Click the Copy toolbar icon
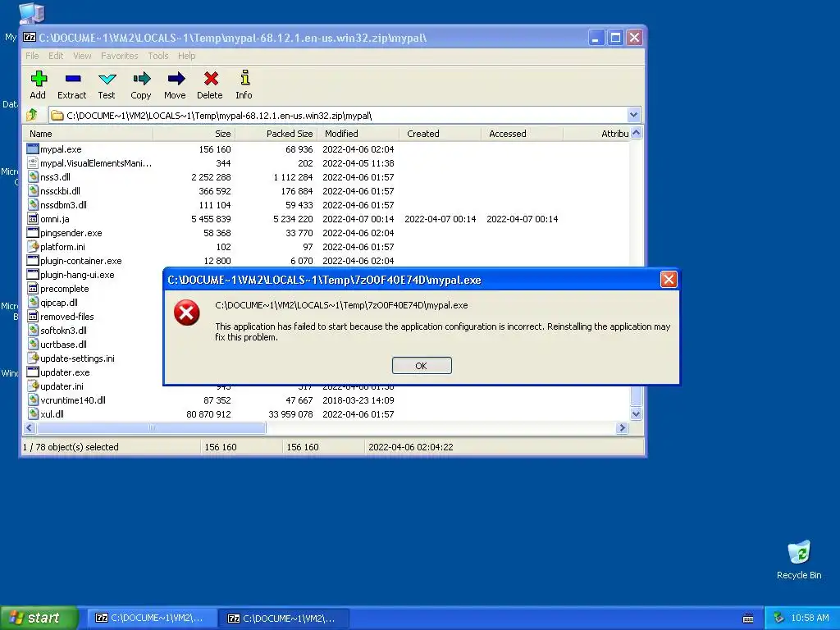The image size is (840, 630). click(x=141, y=79)
